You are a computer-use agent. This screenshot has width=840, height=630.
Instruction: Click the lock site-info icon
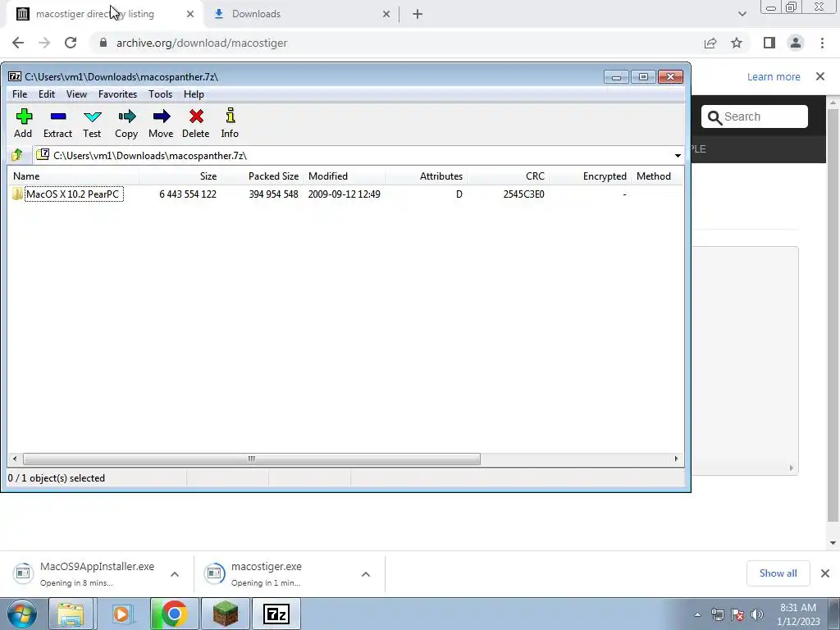[x=103, y=43]
